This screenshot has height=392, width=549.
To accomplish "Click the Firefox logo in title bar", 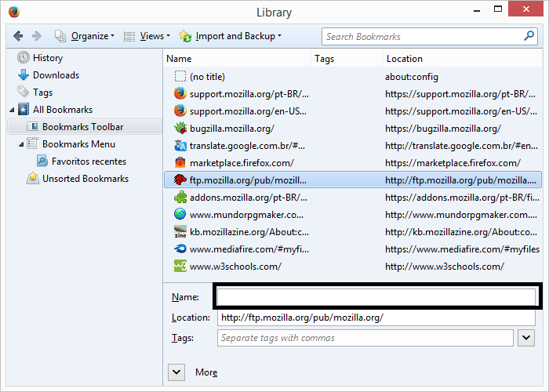I will 14,12.
